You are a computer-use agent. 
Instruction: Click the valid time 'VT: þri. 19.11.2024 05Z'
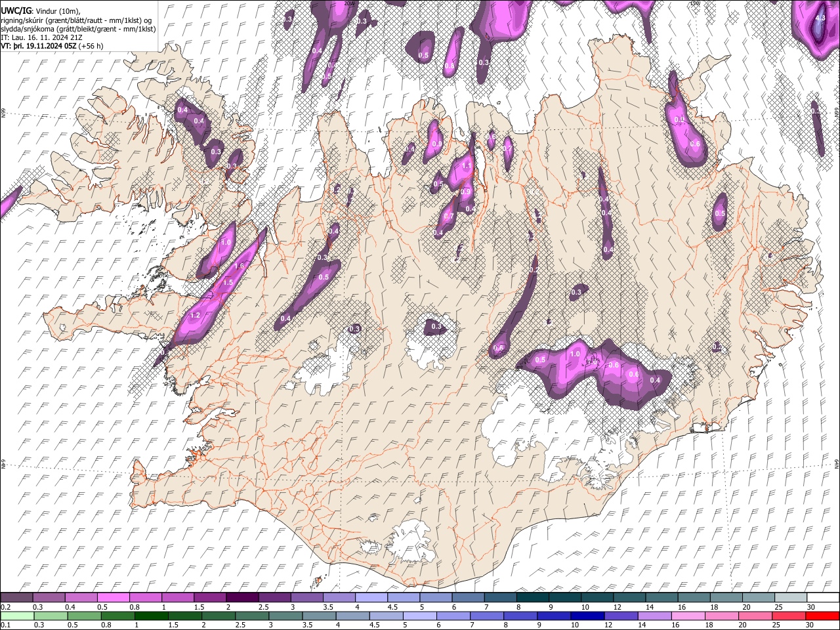point(38,46)
